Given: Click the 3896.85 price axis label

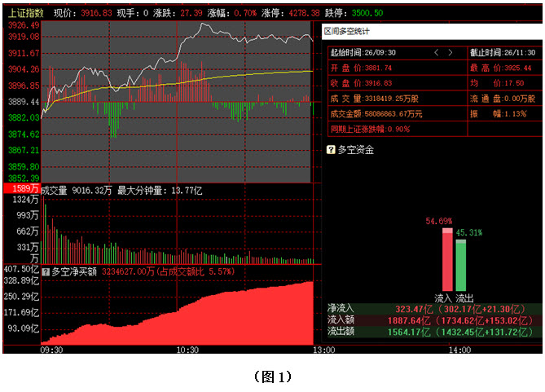Looking at the screenshot, I should [24, 86].
